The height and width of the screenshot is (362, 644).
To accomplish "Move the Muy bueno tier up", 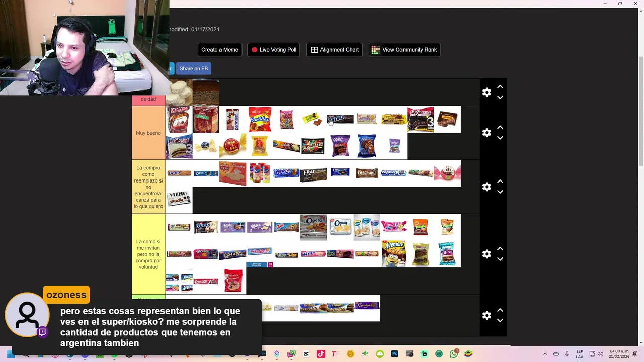I will (500, 128).
